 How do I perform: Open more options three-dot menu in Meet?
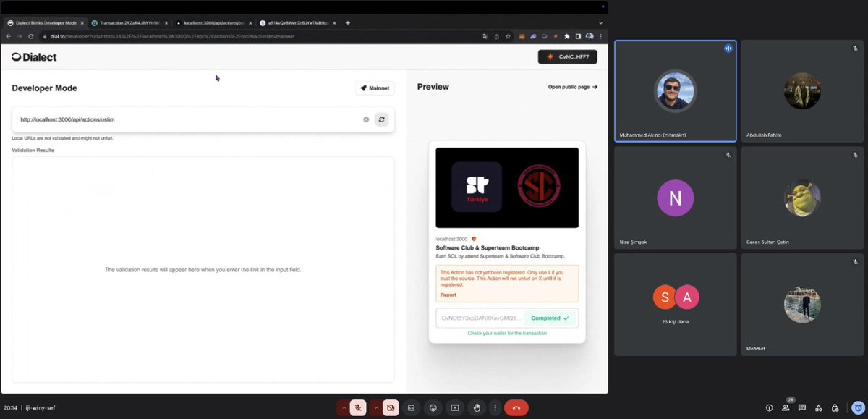click(x=495, y=407)
